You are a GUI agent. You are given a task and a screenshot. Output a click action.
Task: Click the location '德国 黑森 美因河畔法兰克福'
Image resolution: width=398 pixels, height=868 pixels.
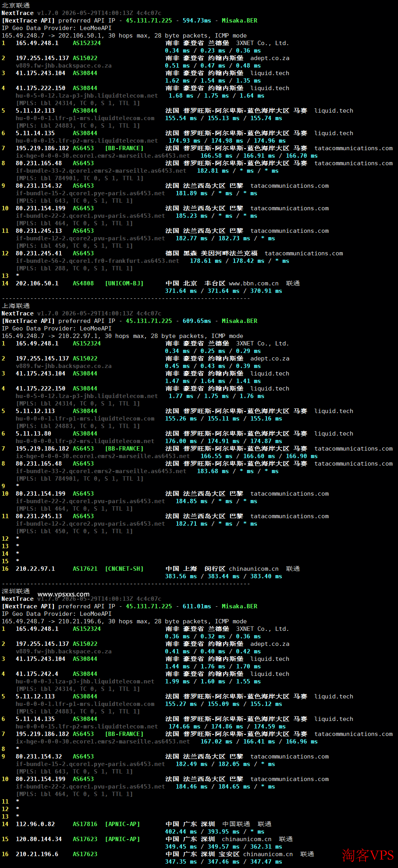211,253
